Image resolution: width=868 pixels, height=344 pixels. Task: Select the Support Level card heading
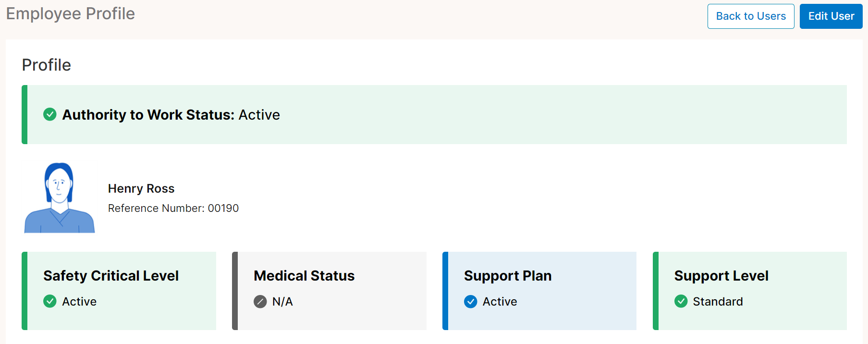click(x=721, y=276)
